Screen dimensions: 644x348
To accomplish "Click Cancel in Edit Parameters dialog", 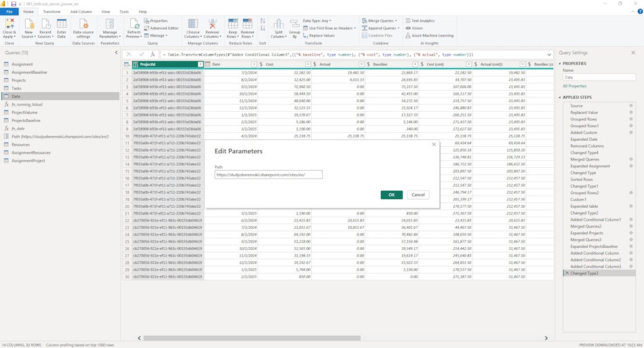I will point(418,195).
